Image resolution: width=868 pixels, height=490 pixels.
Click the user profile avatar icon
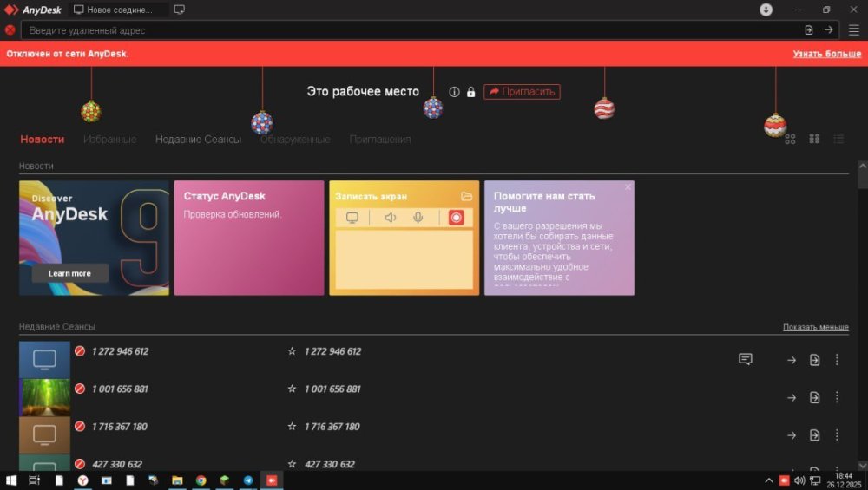[x=766, y=10]
